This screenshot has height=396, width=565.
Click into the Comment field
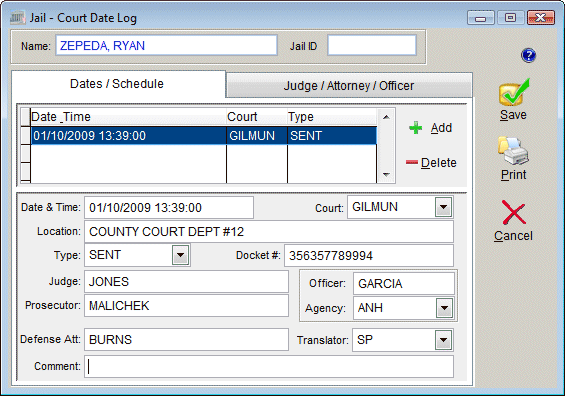(x=269, y=366)
